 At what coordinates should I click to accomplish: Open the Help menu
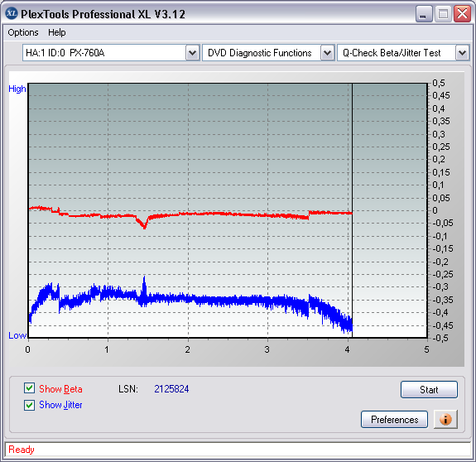point(57,32)
